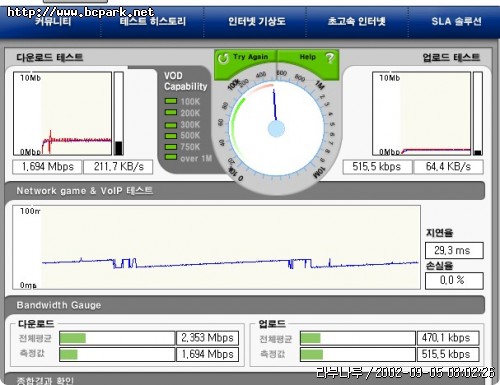Open the 테스트 히스토리 menu tab

(153, 22)
